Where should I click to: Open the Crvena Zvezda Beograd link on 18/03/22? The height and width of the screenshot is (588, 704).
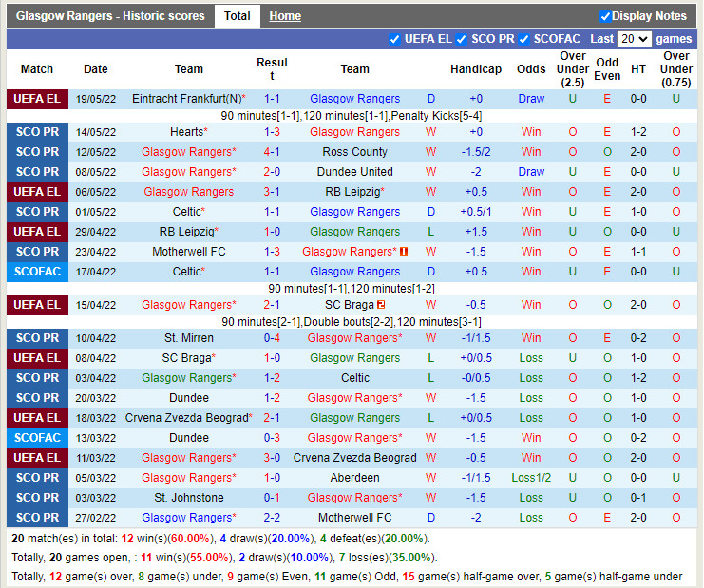click(186, 418)
